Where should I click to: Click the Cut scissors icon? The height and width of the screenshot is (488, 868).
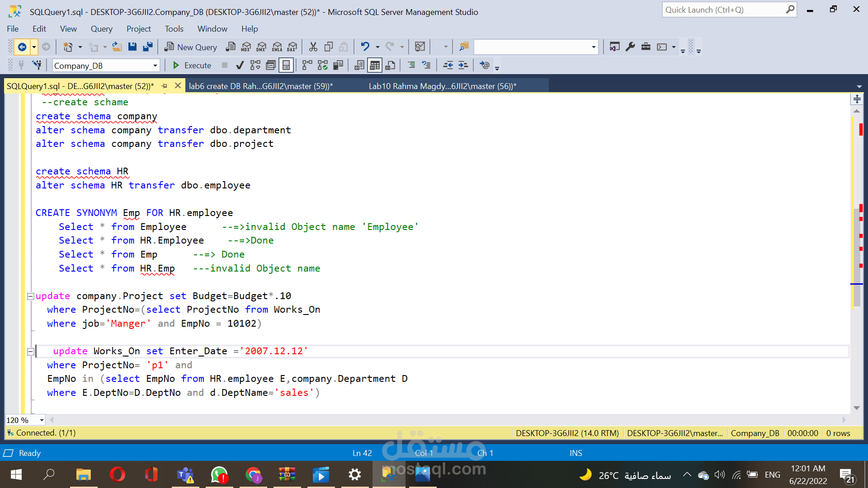pos(313,47)
